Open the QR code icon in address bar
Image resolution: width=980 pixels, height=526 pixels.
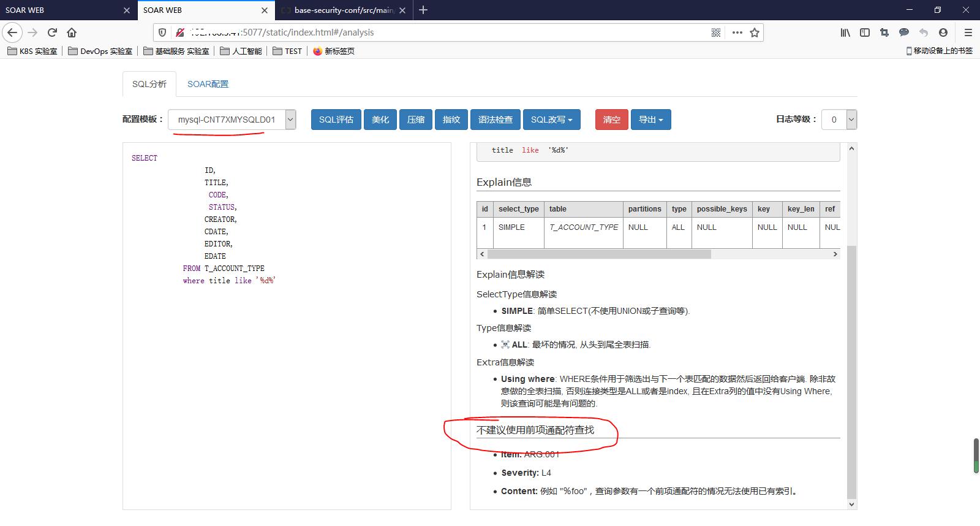tap(715, 32)
